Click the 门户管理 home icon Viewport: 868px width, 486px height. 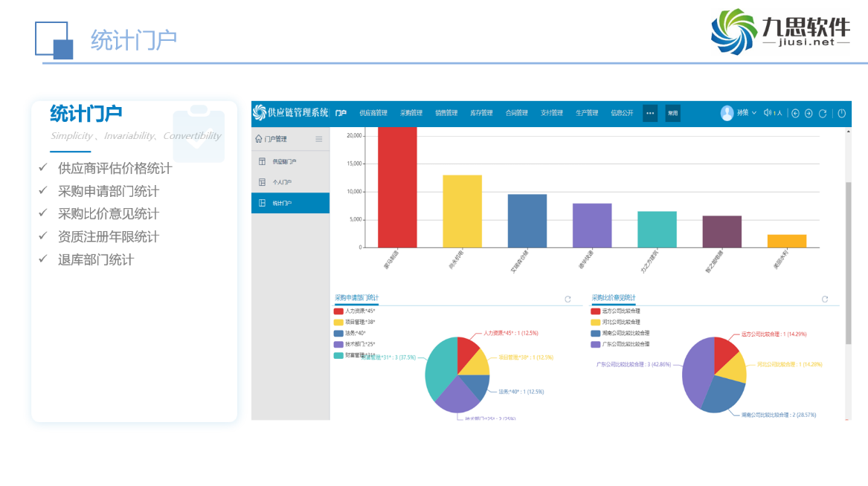[x=259, y=139]
